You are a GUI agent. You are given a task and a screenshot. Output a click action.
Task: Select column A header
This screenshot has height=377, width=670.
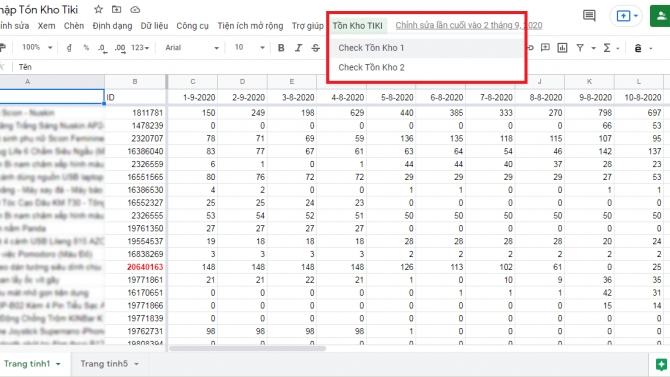pyautogui.click(x=52, y=82)
